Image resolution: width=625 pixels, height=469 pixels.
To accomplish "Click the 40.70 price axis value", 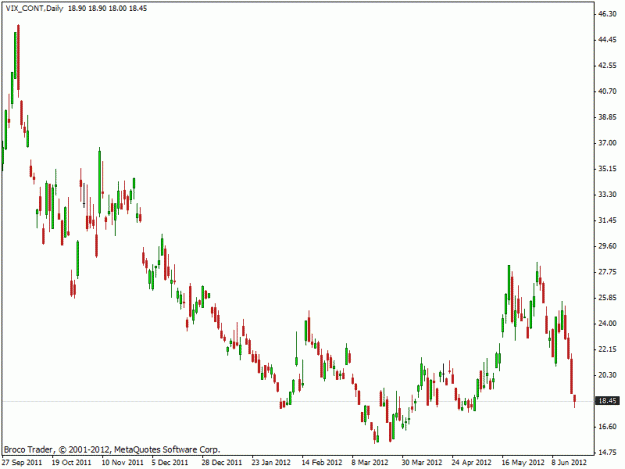I will tap(607, 91).
